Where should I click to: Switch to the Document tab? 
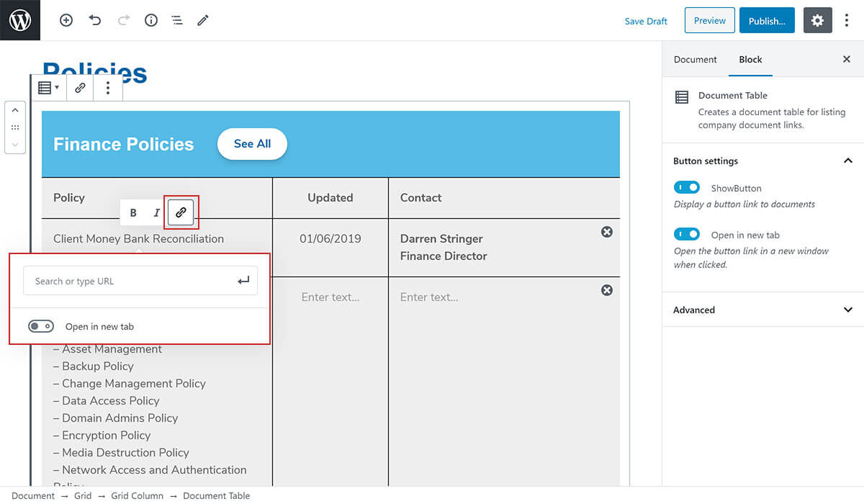coord(695,60)
